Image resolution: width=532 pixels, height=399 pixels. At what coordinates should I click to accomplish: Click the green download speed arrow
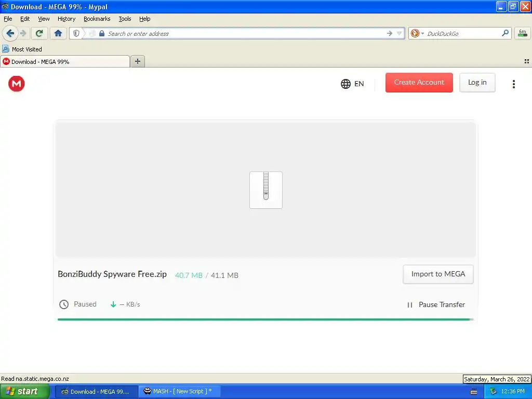pos(113,304)
